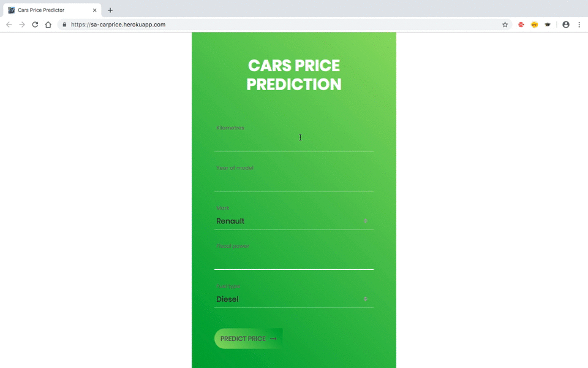Click the browser back arrow
The image size is (588, 368).
8,25
